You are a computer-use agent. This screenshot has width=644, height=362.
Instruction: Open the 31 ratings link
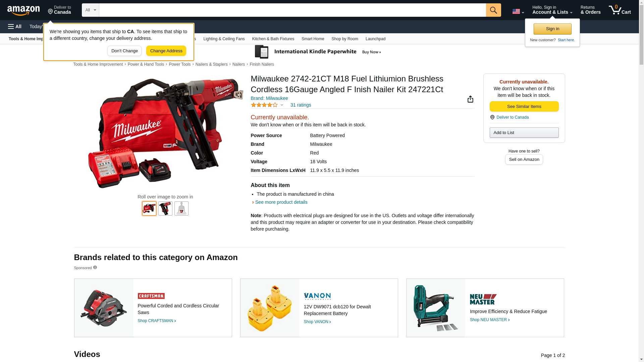(x=301, y=105)
